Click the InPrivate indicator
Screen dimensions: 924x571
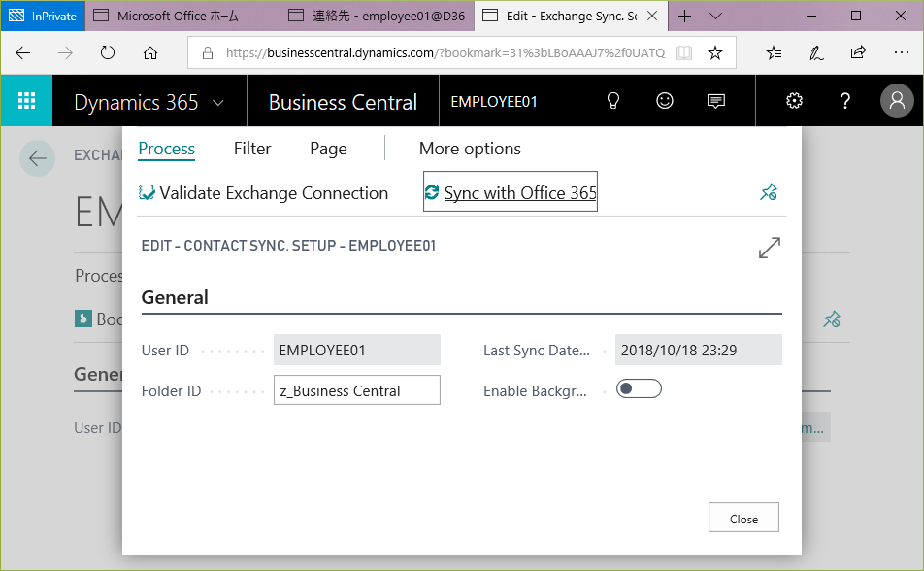tap(43, 16)
